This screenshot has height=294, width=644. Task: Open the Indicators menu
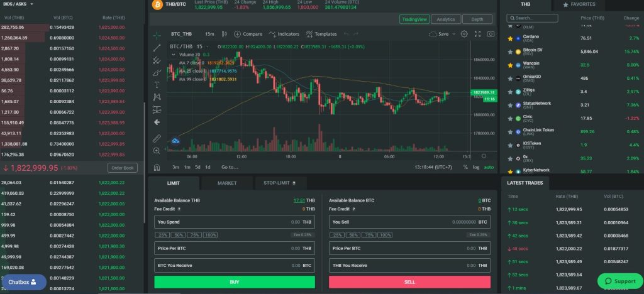284,34
